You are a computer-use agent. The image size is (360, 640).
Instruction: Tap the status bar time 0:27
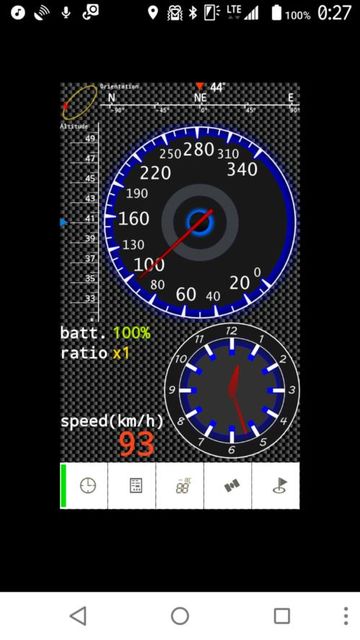pos(334,13)
